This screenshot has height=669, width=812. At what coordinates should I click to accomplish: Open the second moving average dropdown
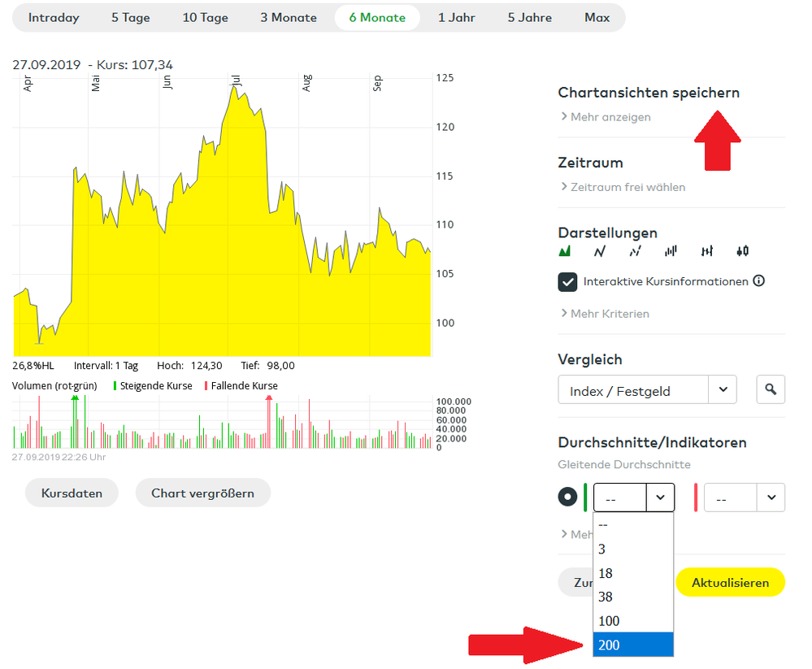744,497
